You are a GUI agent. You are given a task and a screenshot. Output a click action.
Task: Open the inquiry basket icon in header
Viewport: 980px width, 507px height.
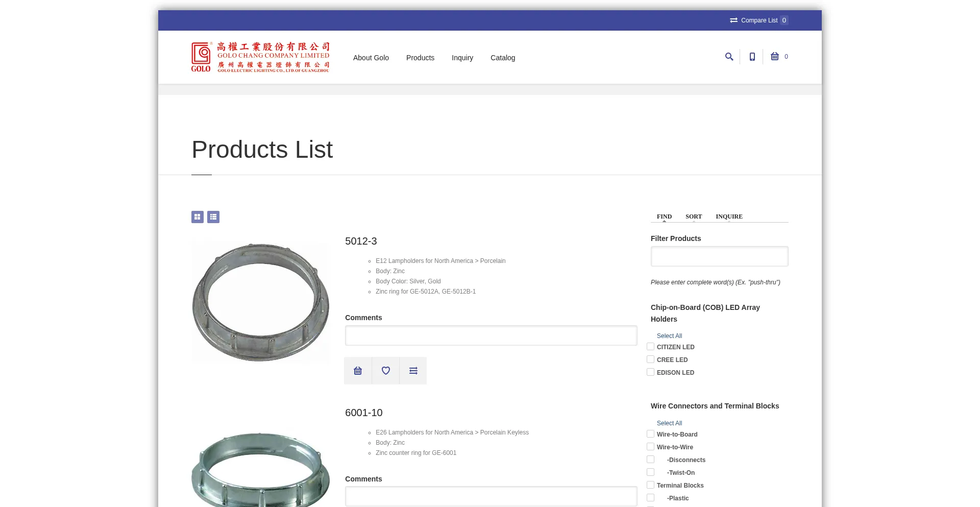pyautogui.click(x=775, y=56)
